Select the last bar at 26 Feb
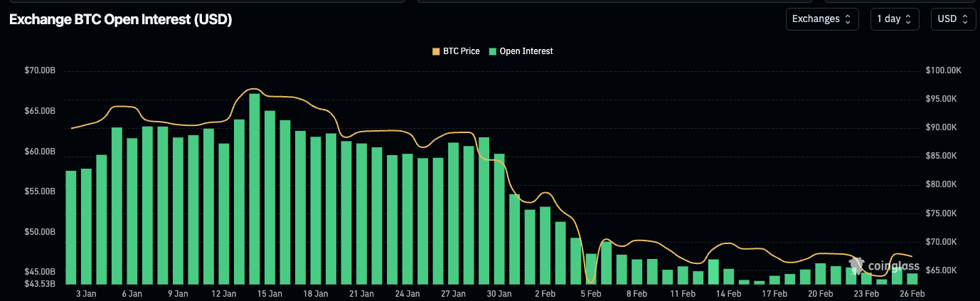980x301 pixels. 912,278
